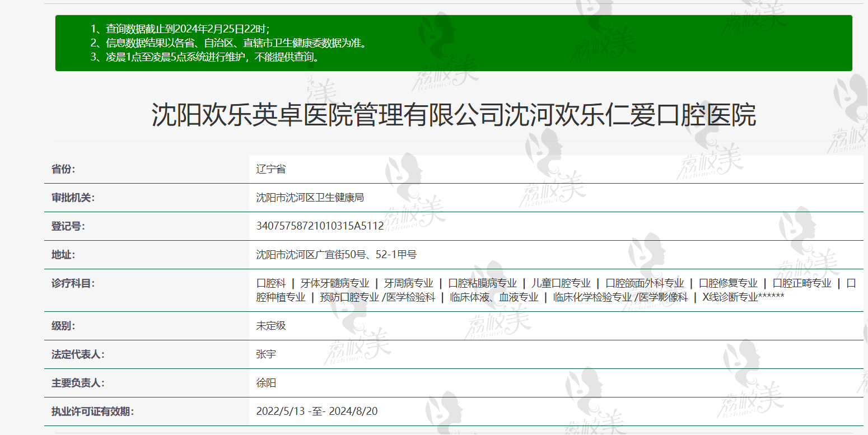Click the 地址 label
This screenshot has height=435, width=868.
tap(63, 255)
